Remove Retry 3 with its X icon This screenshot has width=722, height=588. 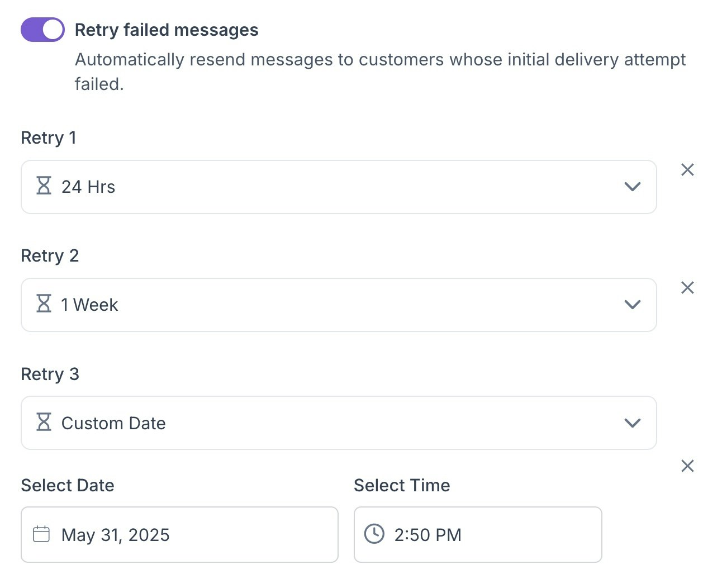(687, 466)
